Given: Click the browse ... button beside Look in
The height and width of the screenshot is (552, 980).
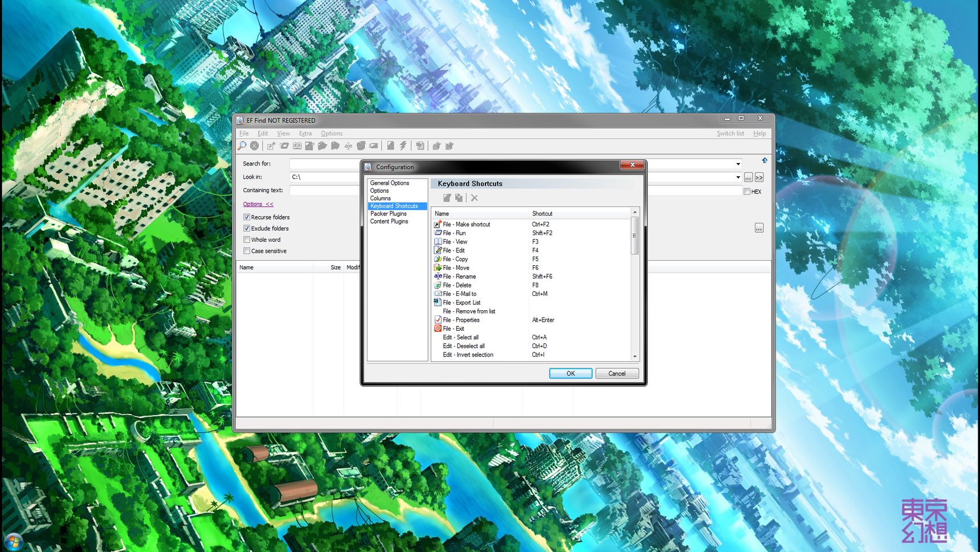Looking at the screenshot, I should (x=748, y=177).
